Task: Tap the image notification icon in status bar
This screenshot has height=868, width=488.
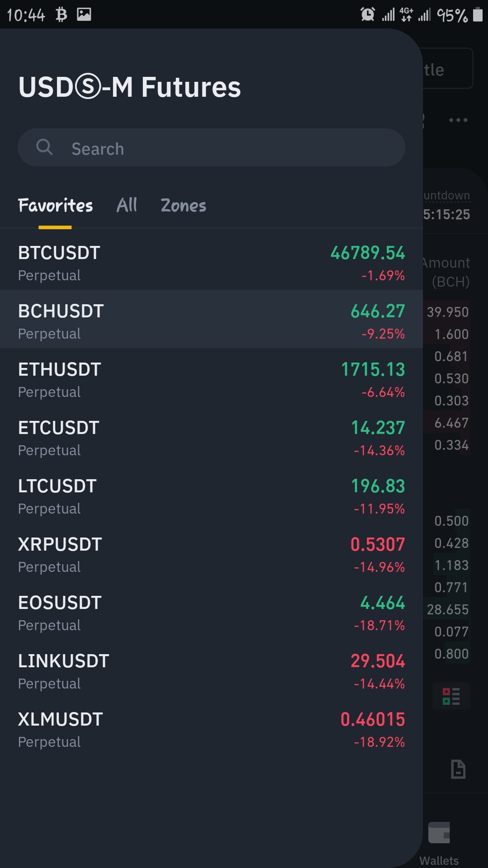Action: (84, 14)
